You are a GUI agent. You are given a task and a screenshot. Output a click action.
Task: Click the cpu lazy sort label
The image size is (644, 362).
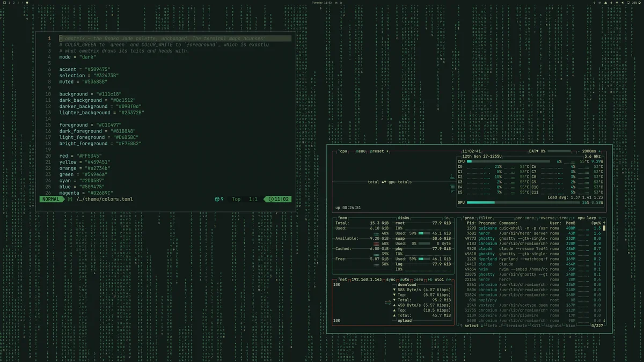(x=587, y=218)
